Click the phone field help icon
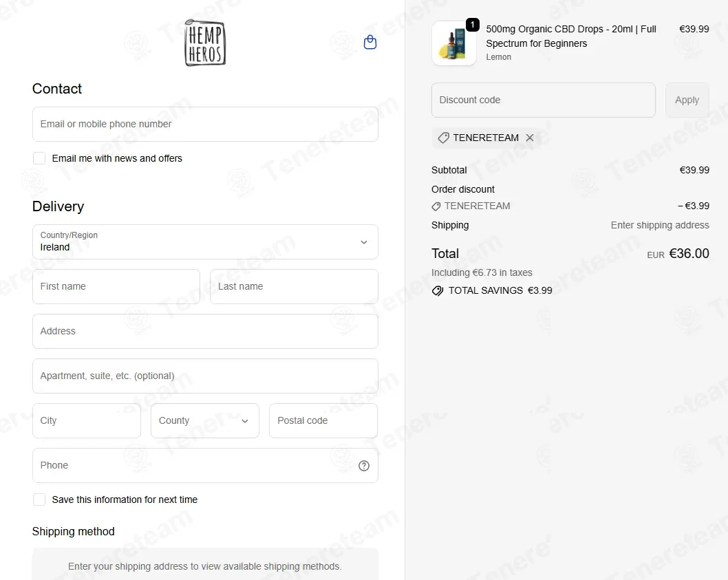Image resolution: width=728 pixels, height=580 pixels. (x=364, y=466)
